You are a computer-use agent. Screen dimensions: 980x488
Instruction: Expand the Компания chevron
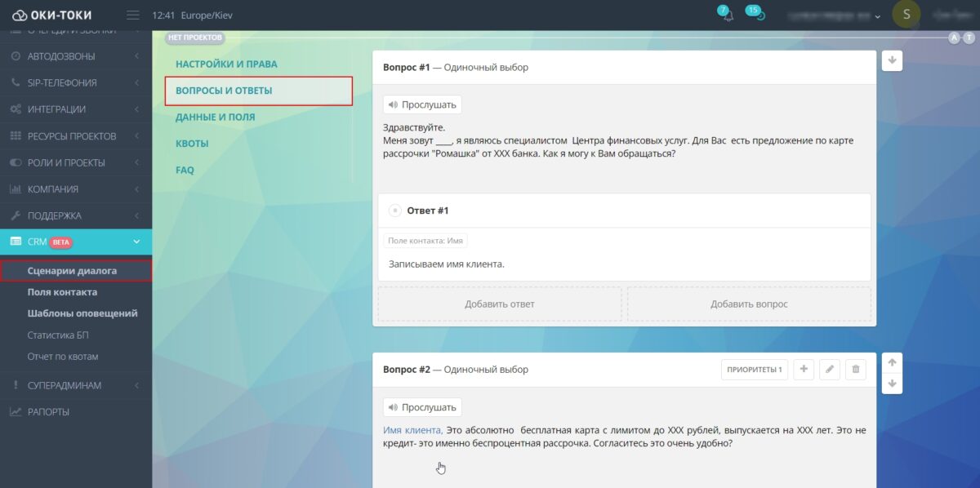(x=136, y=189)
